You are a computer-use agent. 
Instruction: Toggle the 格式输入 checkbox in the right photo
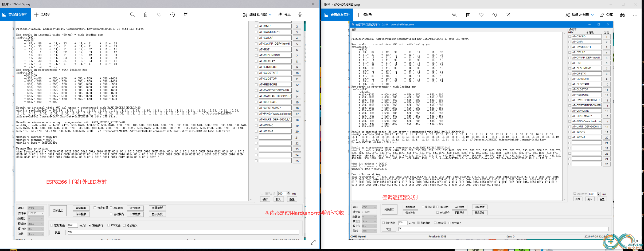coord(450,223)
